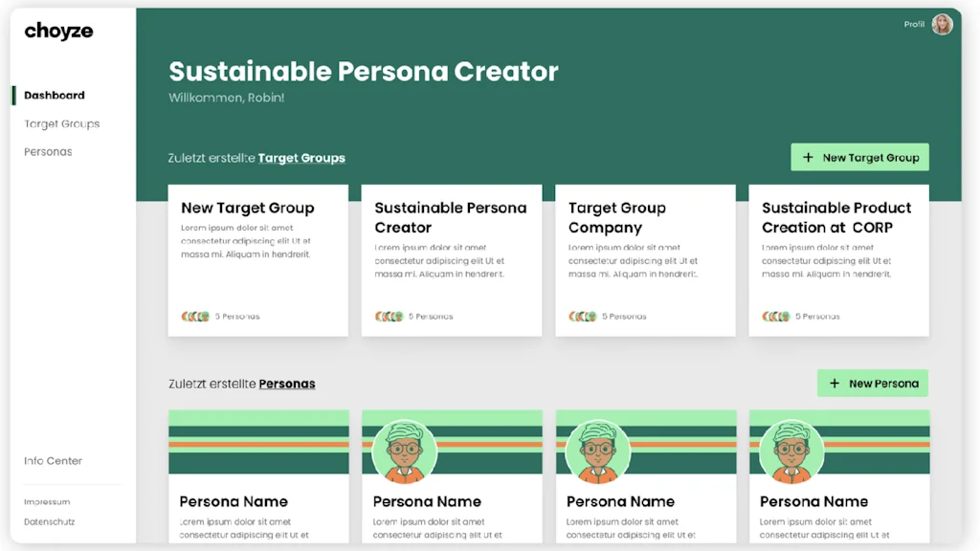Select the second persona's avatar illustration
The image size is (980, 551).
pos(403,448)
